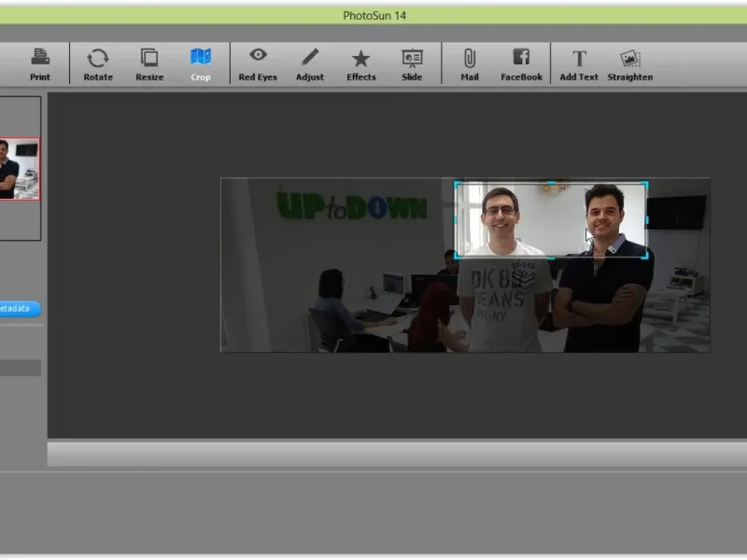Click the top-right crop corner handle

pyautogui.click(x=645, y=183)
